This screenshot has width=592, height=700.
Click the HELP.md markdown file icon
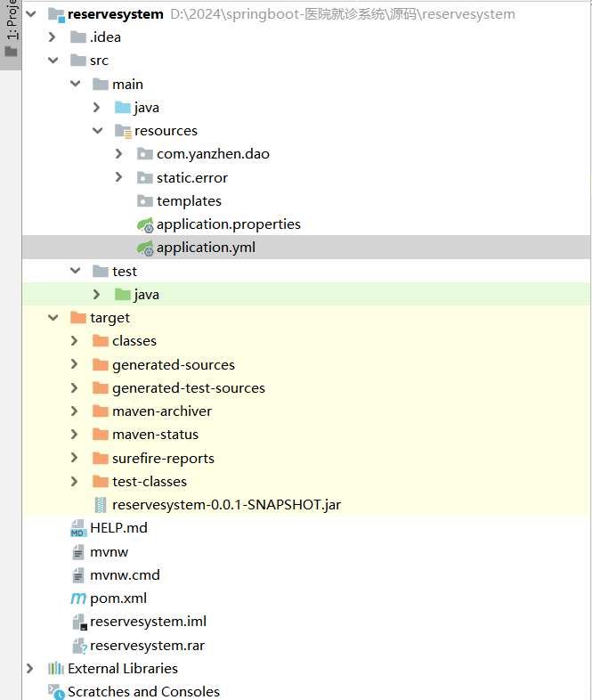tap(78, 528)
